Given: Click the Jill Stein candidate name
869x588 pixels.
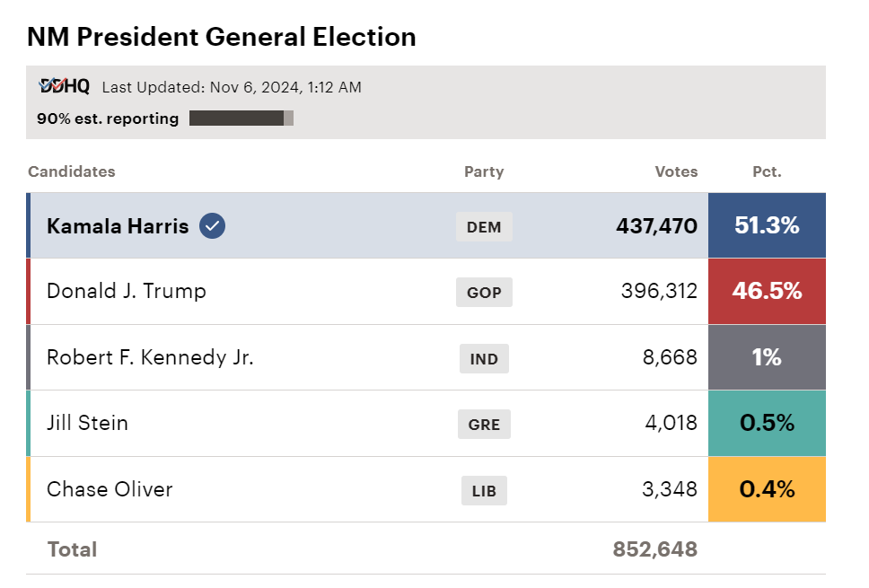Looking at the screenshot, I should coord(87,423).
